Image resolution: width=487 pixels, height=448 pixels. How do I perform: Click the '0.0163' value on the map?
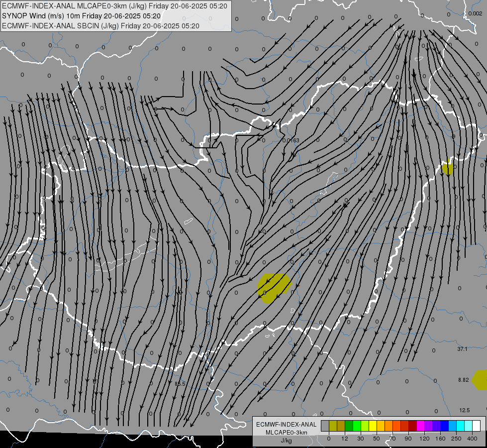tap(291, 140)
